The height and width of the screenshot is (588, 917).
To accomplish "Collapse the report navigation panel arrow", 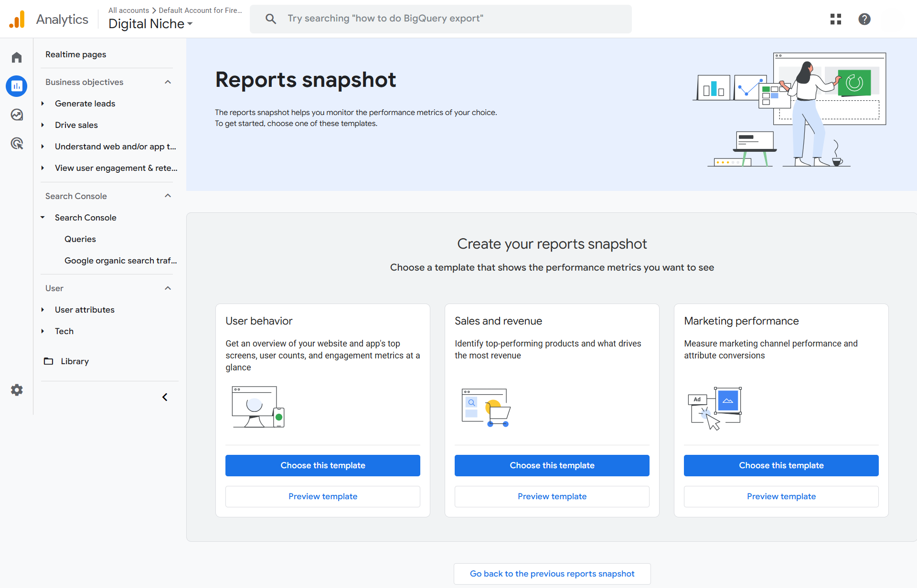I will click(165, 397).
